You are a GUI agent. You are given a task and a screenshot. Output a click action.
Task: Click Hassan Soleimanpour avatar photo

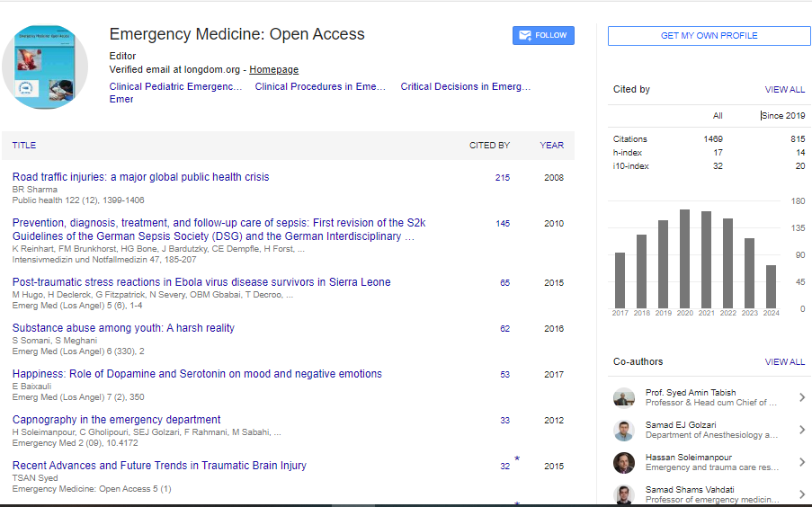pos(624,463)
